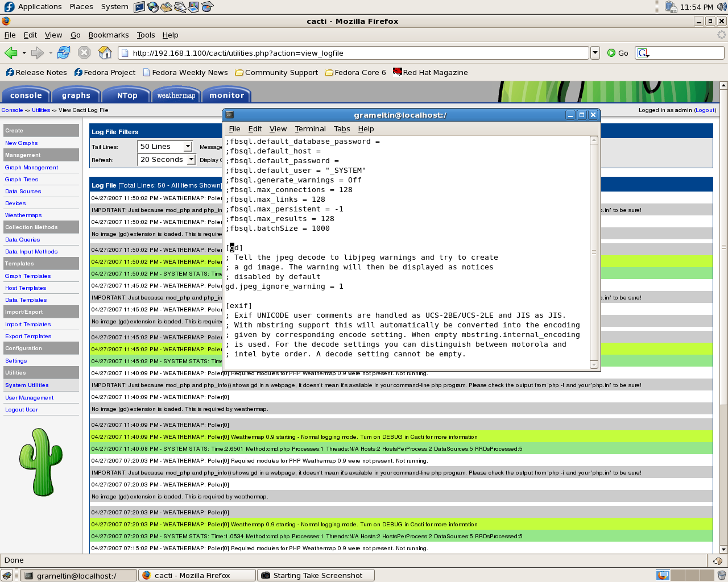Viewport: 728px width, 582px height.
Task: Open GNOME Applications menu
Action: pyautogui.click(x=34, y=7)
